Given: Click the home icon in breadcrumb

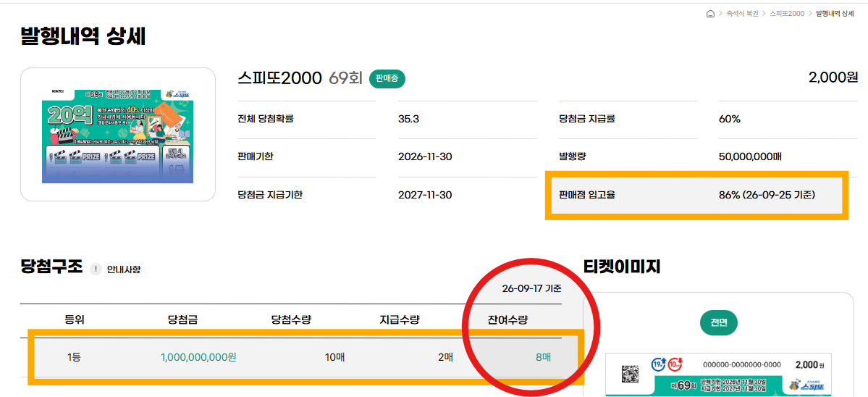Looking at the screenshot, I should click(710, 14).
